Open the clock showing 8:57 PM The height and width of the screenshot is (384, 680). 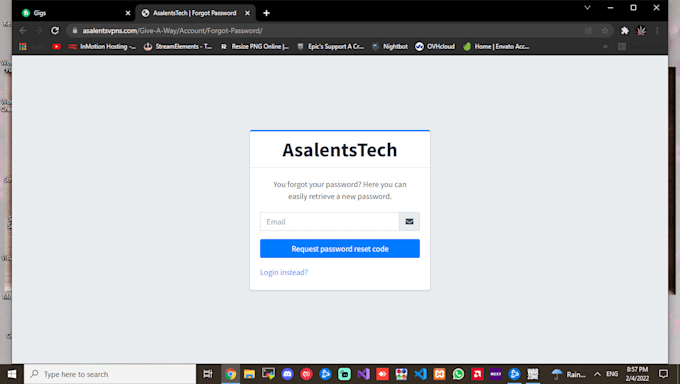(637, 374)
